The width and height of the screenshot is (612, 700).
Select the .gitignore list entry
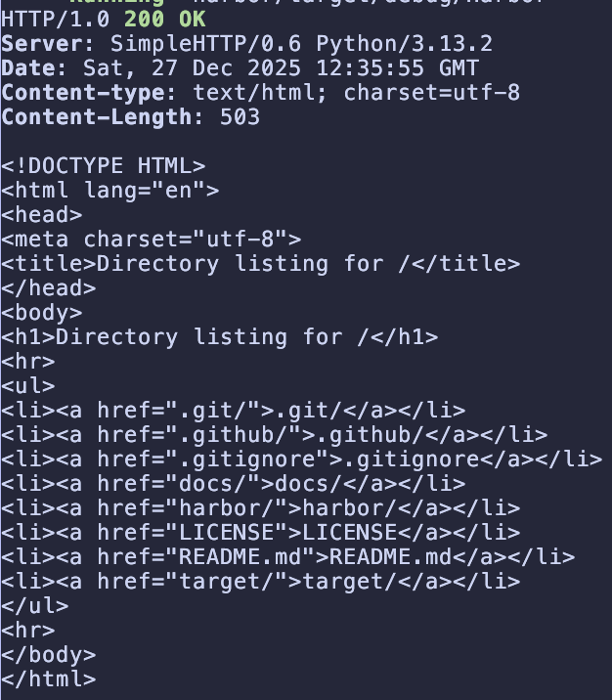point(302,459)
